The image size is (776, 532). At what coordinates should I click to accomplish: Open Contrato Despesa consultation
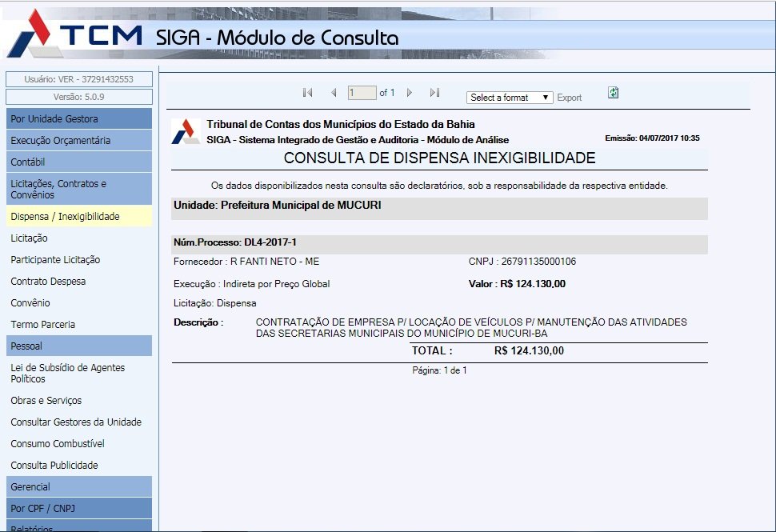48,282
